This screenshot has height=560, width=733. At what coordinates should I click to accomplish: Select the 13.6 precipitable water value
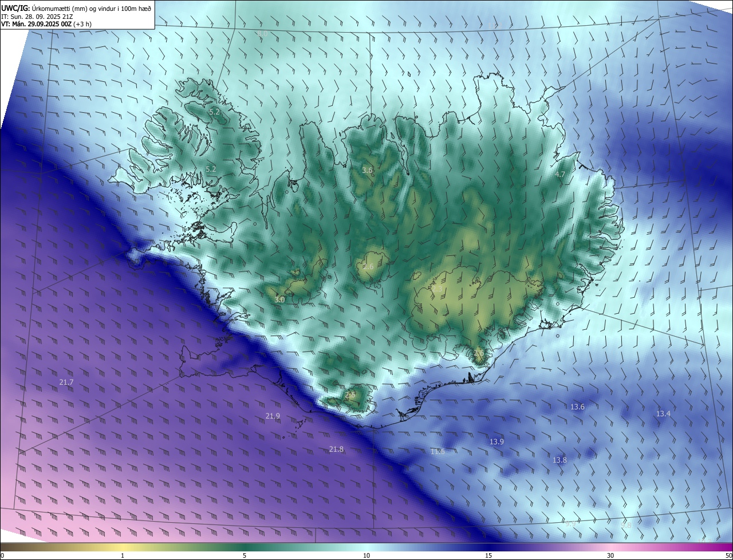[577, 407]
